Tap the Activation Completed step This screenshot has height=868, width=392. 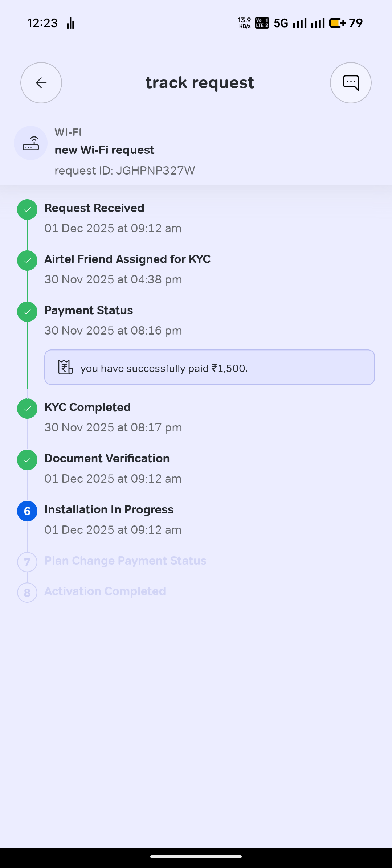(105, 591)
